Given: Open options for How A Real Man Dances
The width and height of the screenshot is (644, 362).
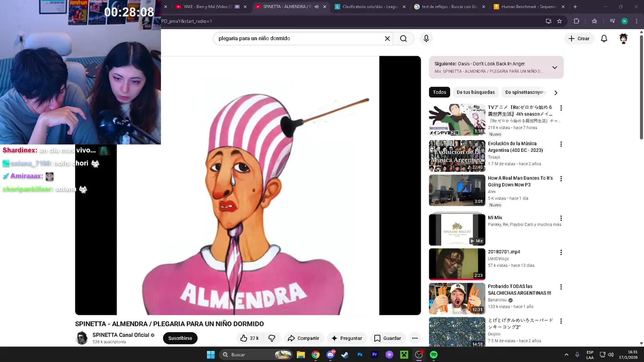Looking at the screenshot, I should [x=561, y=178].
